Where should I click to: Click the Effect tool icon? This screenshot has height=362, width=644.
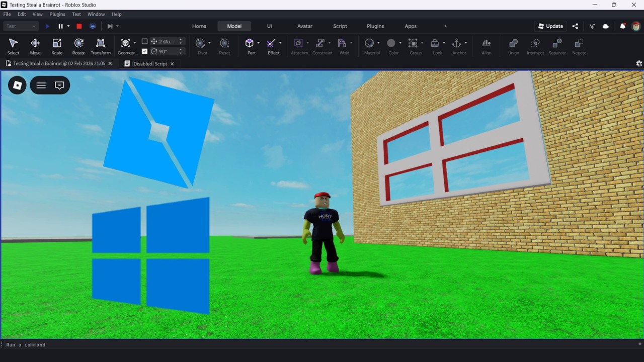tap(271, 43)
